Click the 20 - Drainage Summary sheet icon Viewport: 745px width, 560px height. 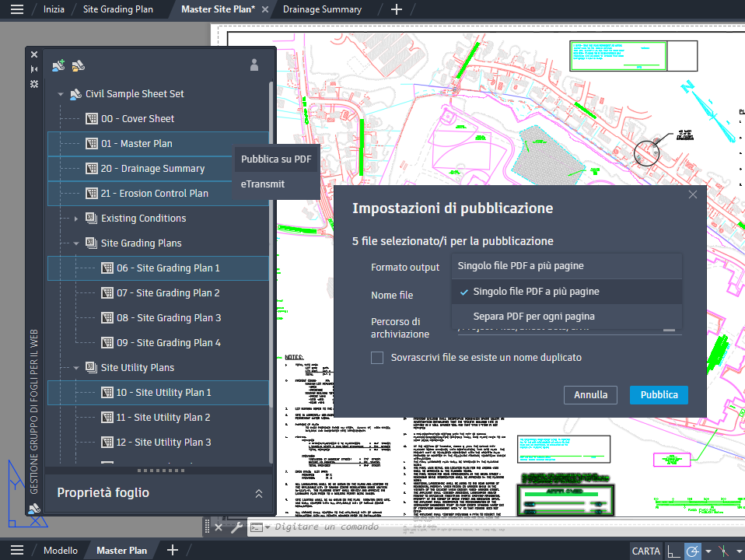coord(92,168)
